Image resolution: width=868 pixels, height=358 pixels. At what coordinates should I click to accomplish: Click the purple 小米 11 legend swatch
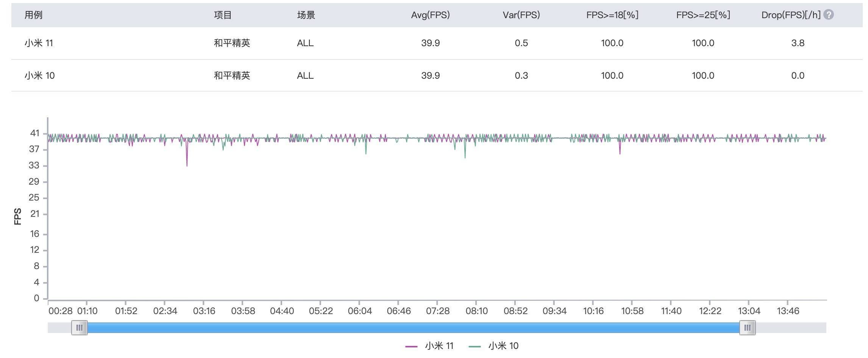pyautogui.click(x=411, y=346)
